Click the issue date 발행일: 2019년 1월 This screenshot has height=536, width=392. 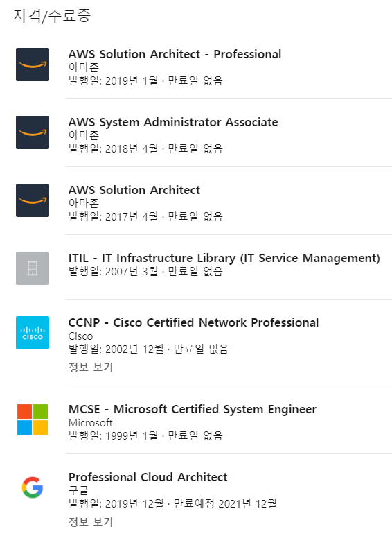pyautogui.click(x=114, y=80)
